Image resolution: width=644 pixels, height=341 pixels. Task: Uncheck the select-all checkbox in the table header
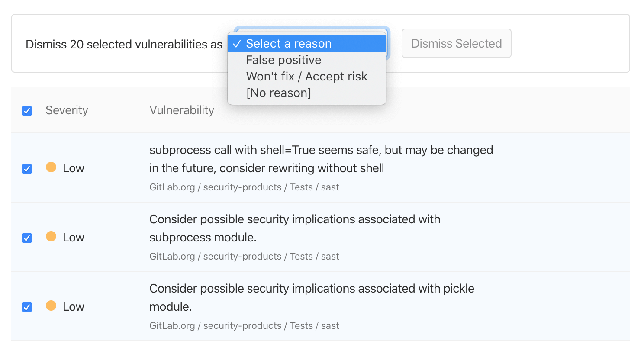point(27,111)
